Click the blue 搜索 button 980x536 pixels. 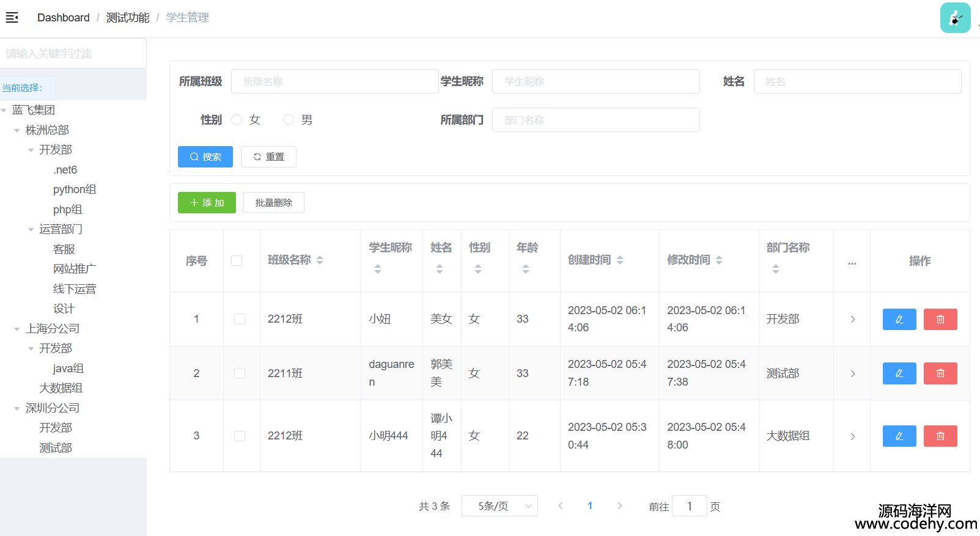point(205,157)
